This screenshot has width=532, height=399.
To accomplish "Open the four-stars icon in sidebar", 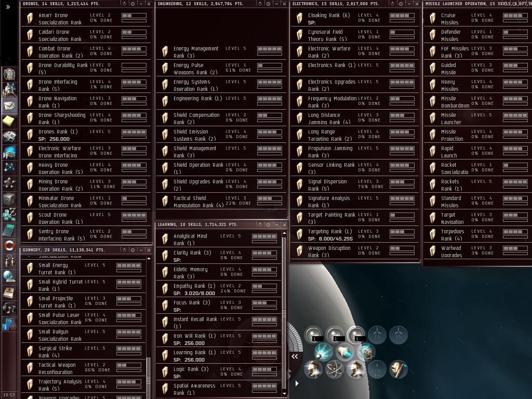I will click(x=9, y=183).
